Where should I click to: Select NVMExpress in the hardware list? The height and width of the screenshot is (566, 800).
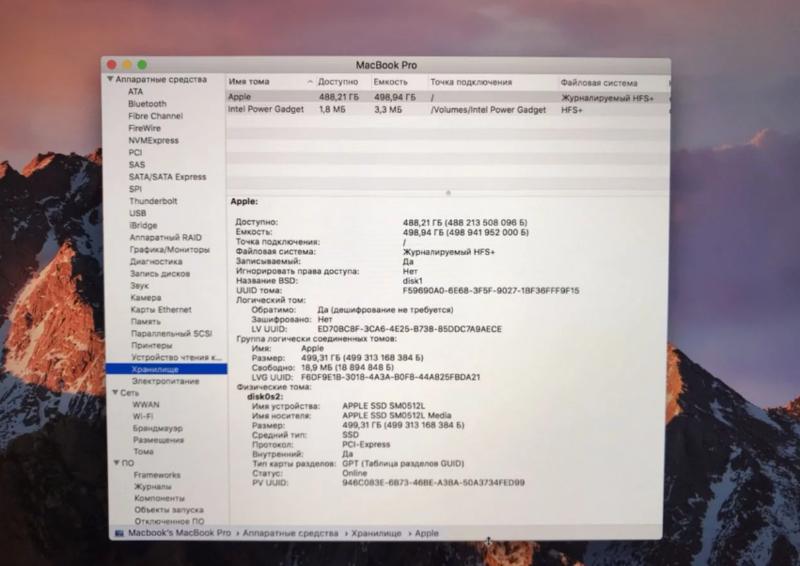(153, 141)
